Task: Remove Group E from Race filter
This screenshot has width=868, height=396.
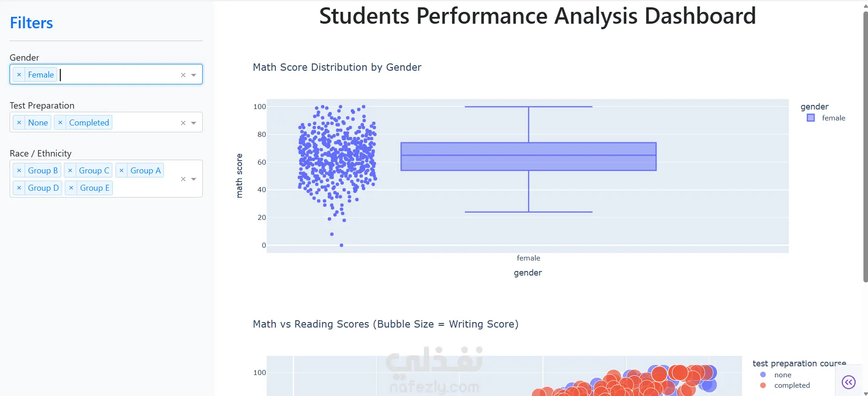Action: (x=71, y=188)
